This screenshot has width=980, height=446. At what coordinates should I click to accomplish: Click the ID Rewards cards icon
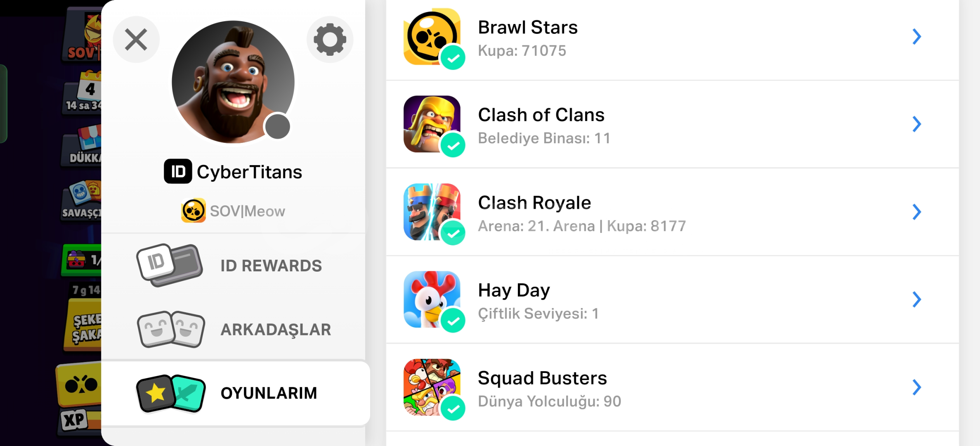point(170,265)
